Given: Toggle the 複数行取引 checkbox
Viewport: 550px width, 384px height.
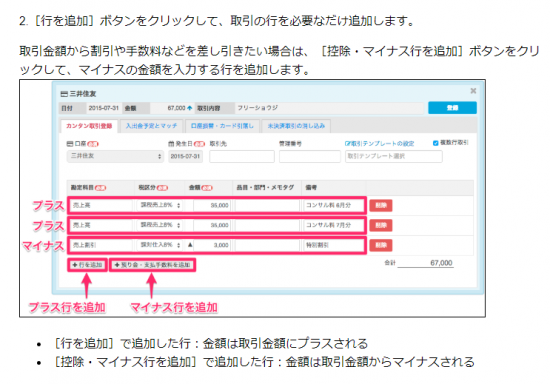Looking at the screenshot, I should point(435,143).
